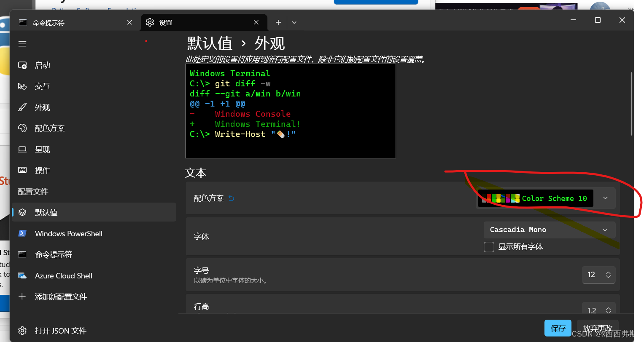This screenshot has height=342, width=644.
Task: Click 添加新配置文件 to add a profile
Action: tap(94, 297)
